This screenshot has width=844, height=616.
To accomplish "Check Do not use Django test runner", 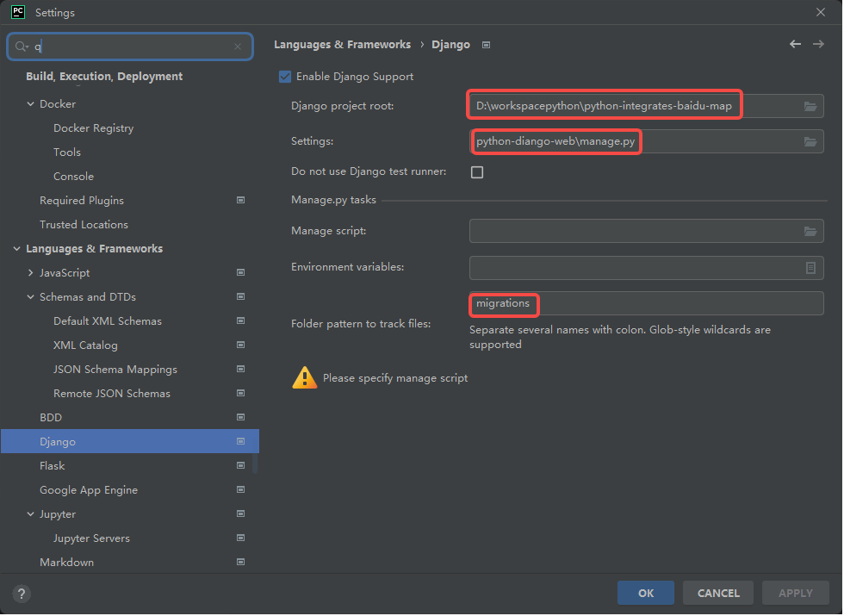I will tap(477, 172).
